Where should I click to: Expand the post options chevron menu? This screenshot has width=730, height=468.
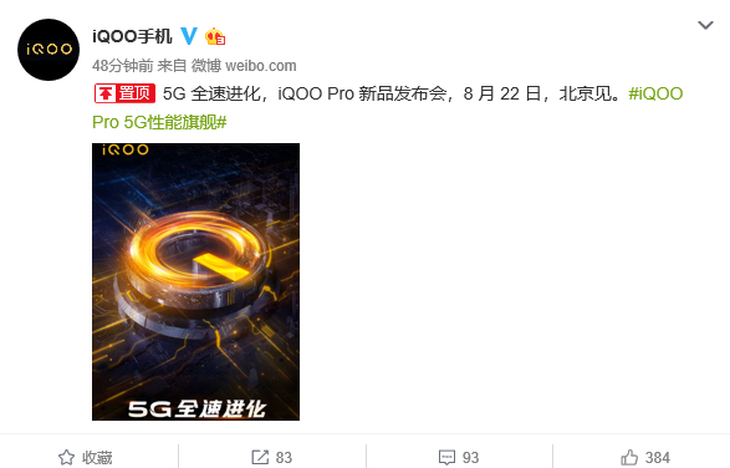[x=706, y=25]
